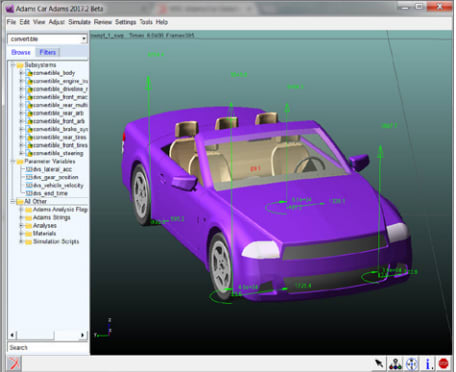The height and width of the screenshot is (372, 456).
Task: Select the dvs_end_time variable
Action: pyautogui.click(x=47, y=194)
